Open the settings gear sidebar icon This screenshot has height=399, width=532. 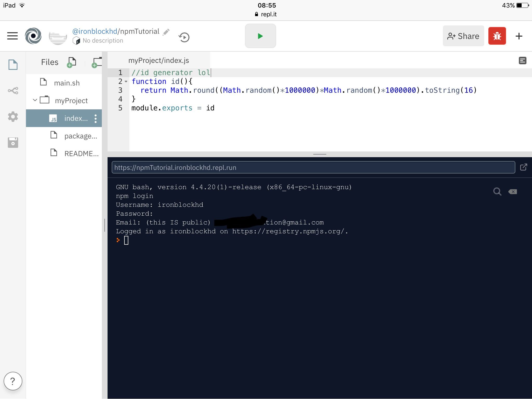pyautogui.click(x=13, y=117)
